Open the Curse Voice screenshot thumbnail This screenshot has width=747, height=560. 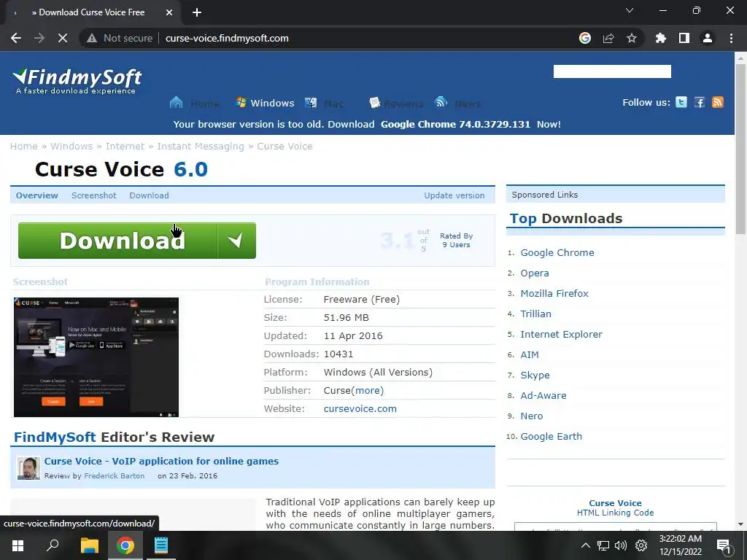(96, 357)
